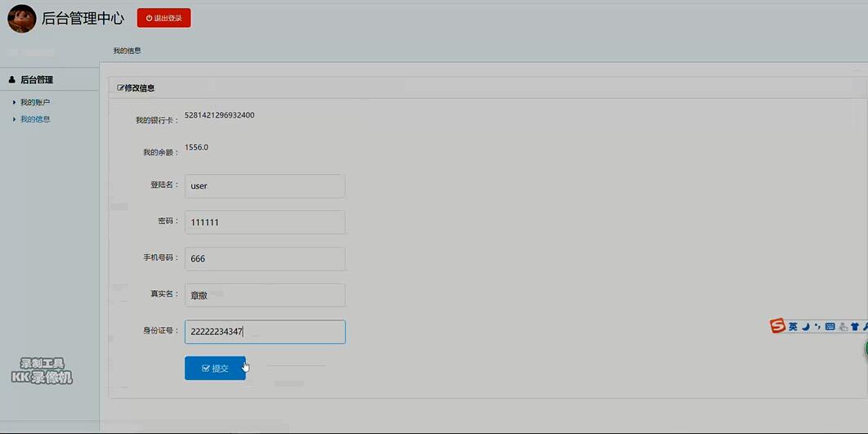The image size is (868, 434).
Task: Click the bank card number 5281421296932400
Action: point(220,115)
